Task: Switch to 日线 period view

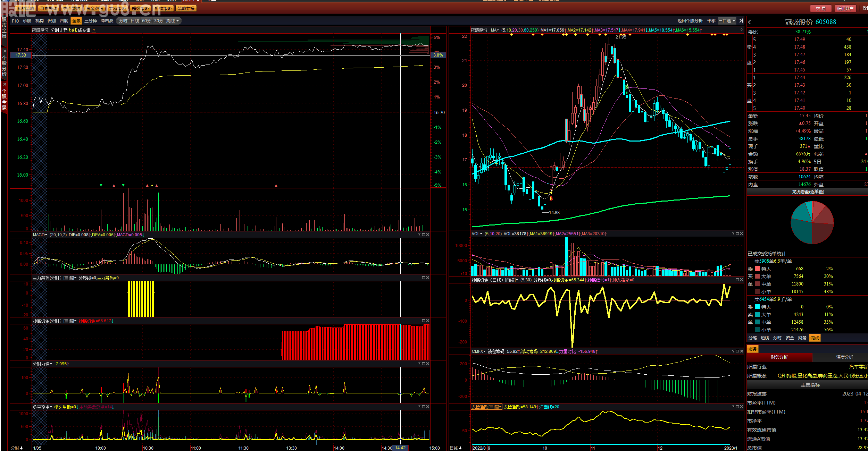Action: point(135,21)
